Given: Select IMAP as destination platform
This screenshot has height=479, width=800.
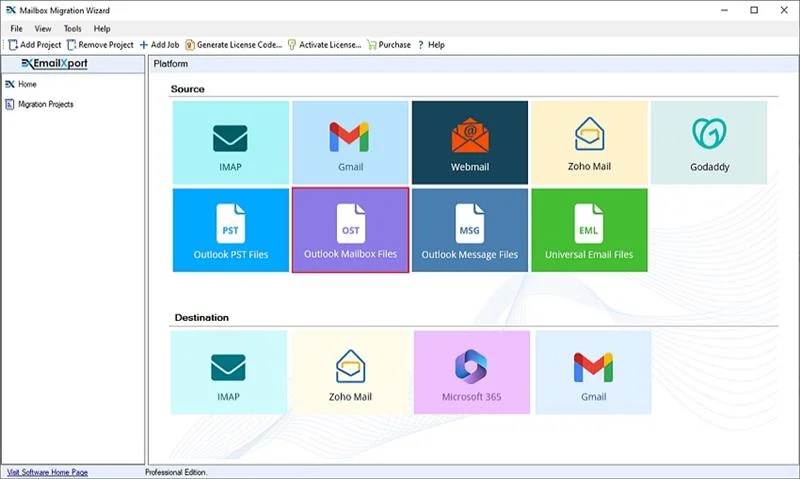Looking at the screenshot, I should click(x=229, y=372).
